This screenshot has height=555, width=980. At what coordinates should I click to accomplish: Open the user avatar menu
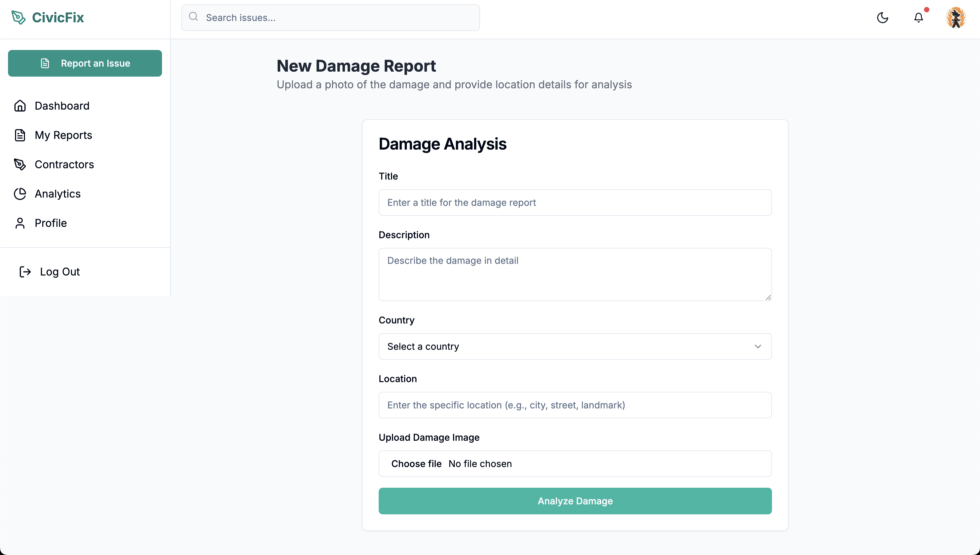pos(955,18)
